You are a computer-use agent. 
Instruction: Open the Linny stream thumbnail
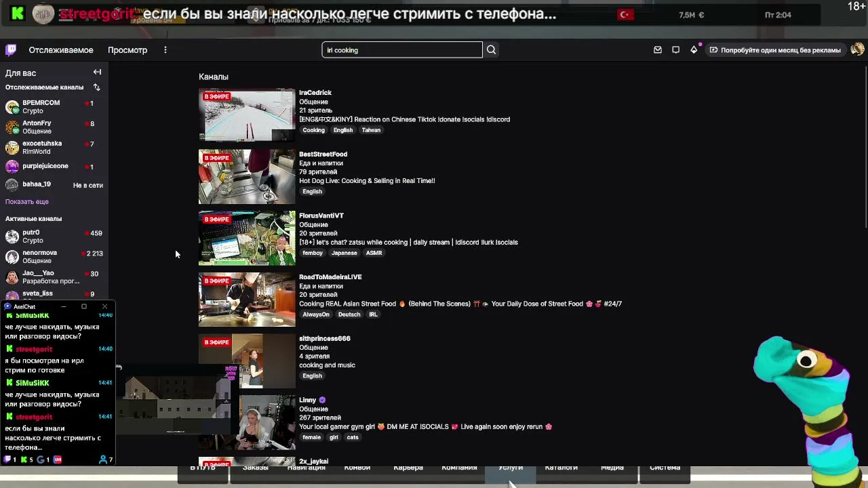[247, 422]
